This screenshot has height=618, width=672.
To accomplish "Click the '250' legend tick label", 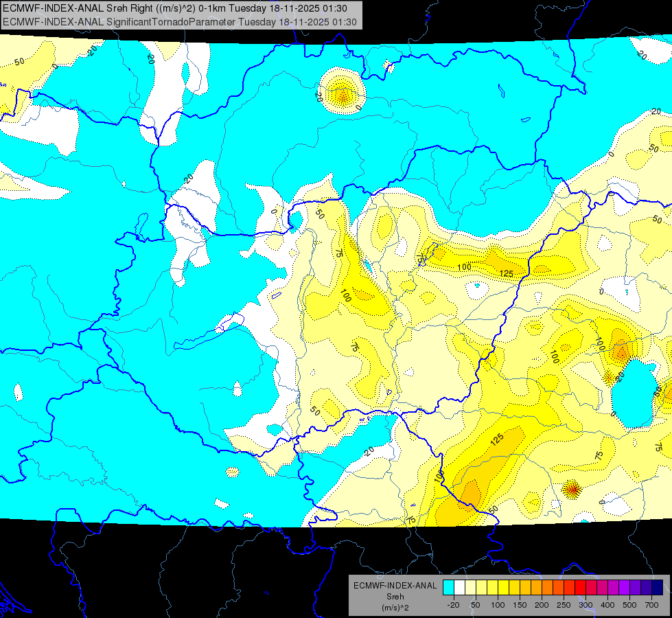I will coord(564,605).
